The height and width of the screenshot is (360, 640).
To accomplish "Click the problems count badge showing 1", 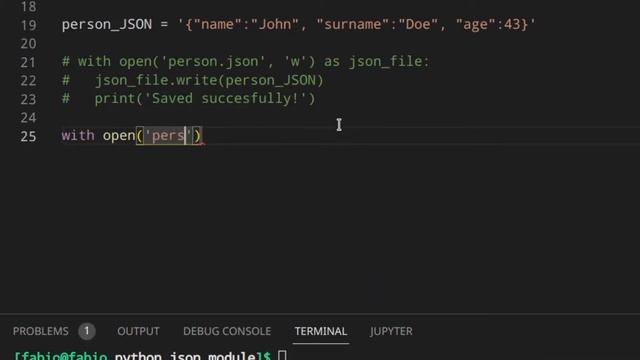I will click(x=87, y=331).
